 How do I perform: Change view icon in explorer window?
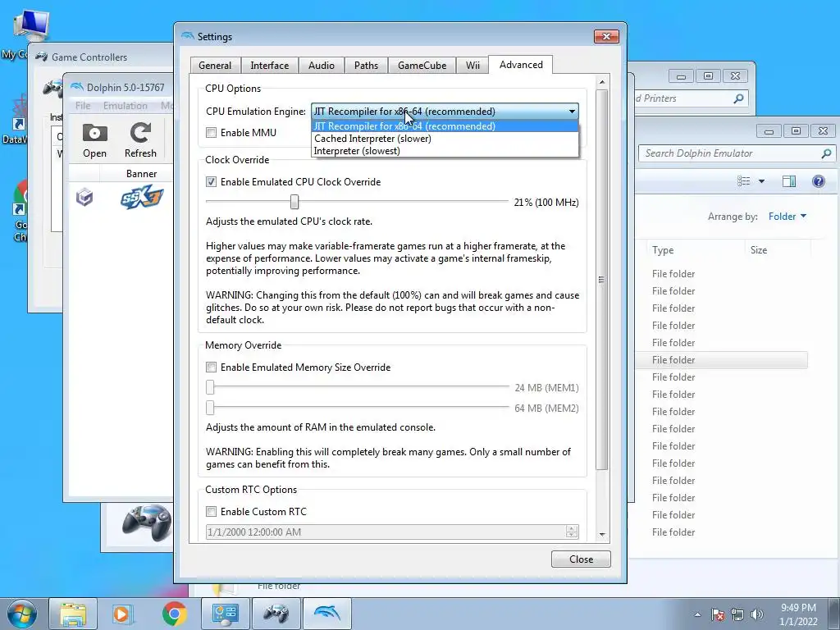point(743,181)
